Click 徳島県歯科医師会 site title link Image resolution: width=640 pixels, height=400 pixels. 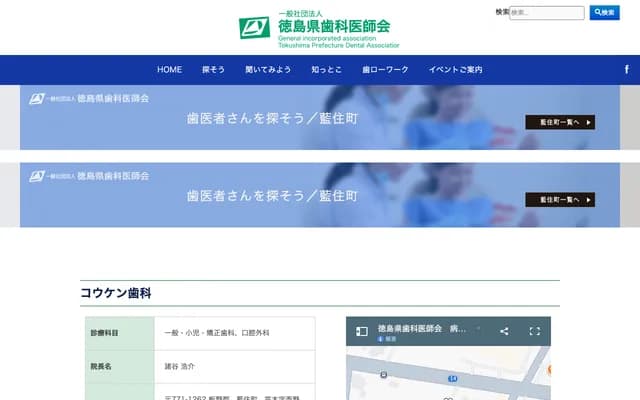(334, 27)
